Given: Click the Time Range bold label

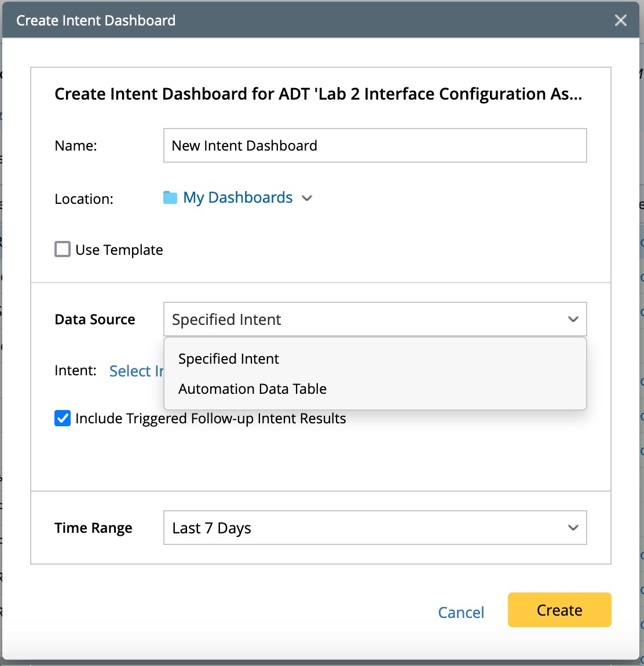Looking at the screenshot, I should [x=93, y=528].
